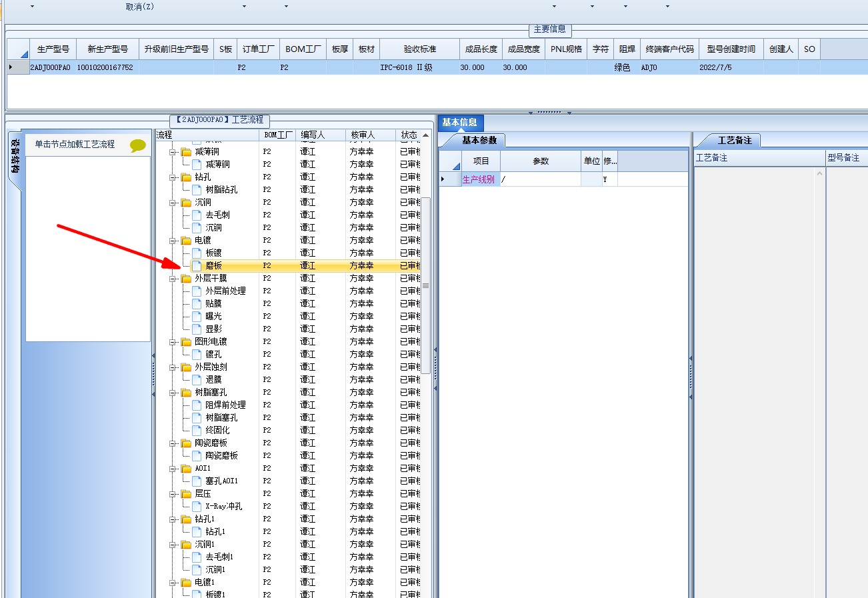This screenshot has height=598, width=868.
Task: Click the 磨板 document icon
Action: pos(197,266)
